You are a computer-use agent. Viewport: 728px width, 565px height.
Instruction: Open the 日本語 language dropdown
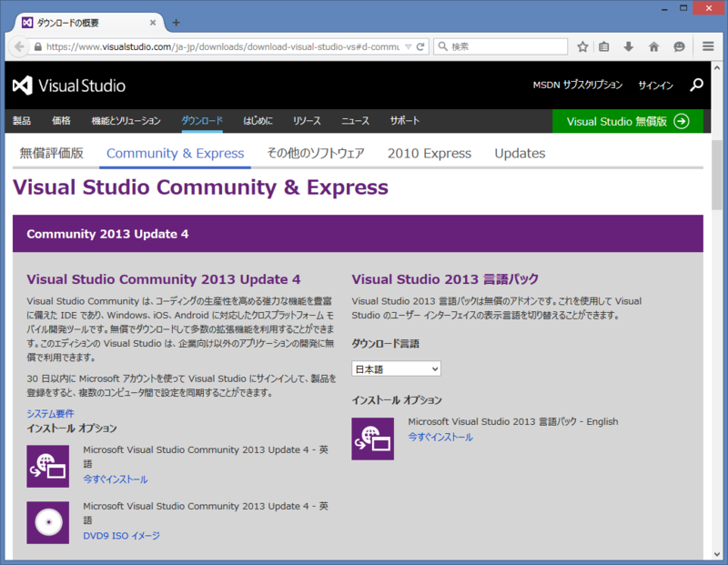396,369
